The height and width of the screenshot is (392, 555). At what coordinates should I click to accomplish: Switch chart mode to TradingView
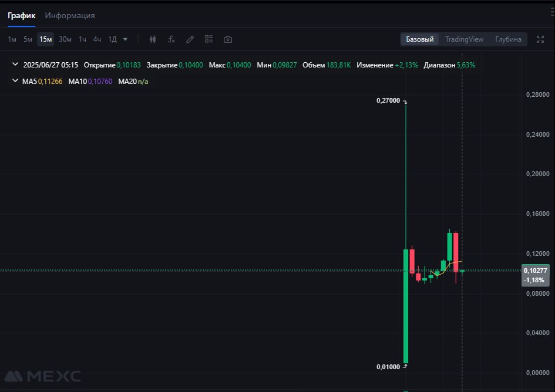point(465,39)
